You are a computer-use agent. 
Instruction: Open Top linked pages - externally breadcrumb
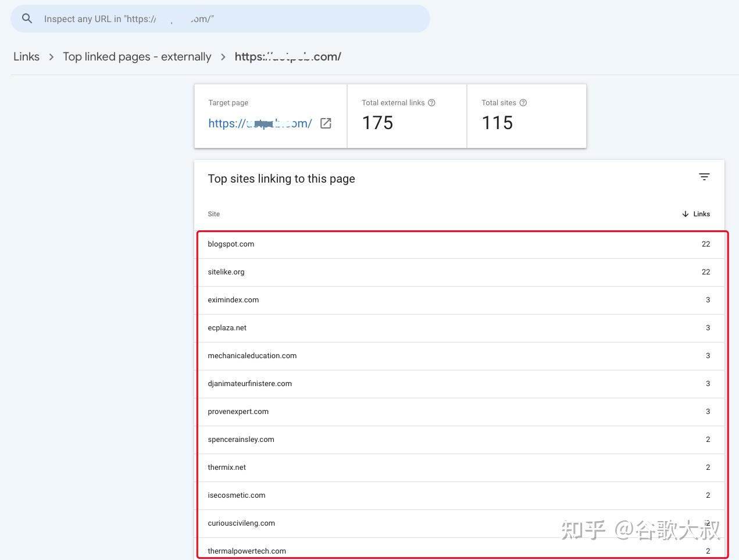[137, 56]
